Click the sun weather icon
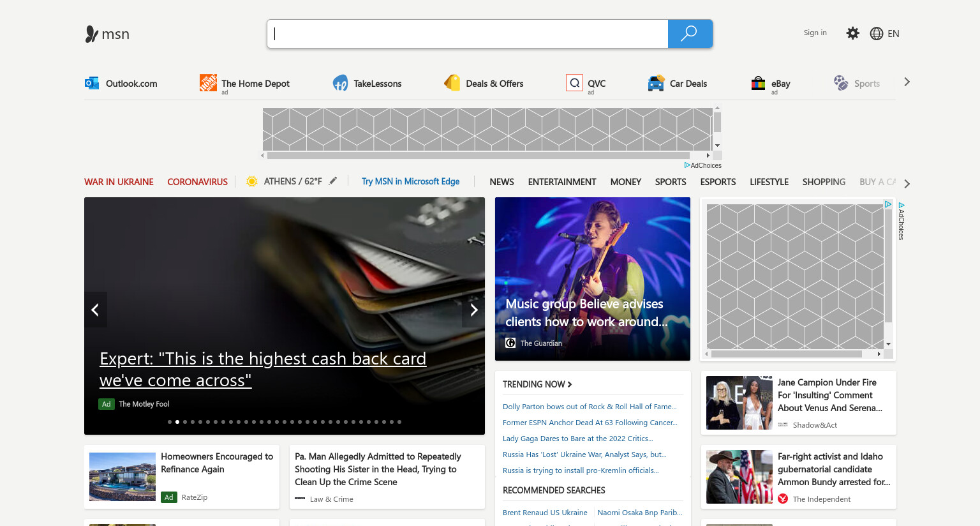Viewport: 980px width, 526px height. pos(252,181)
